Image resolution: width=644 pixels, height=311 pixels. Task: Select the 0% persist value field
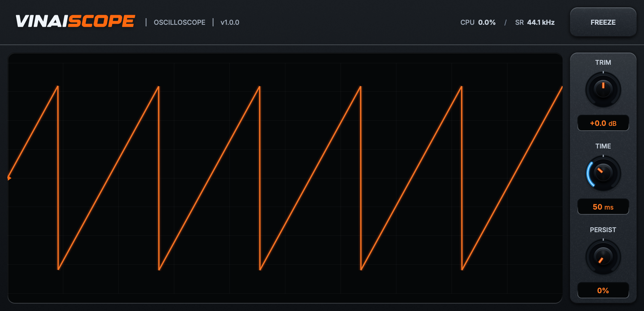coord(603,291)
